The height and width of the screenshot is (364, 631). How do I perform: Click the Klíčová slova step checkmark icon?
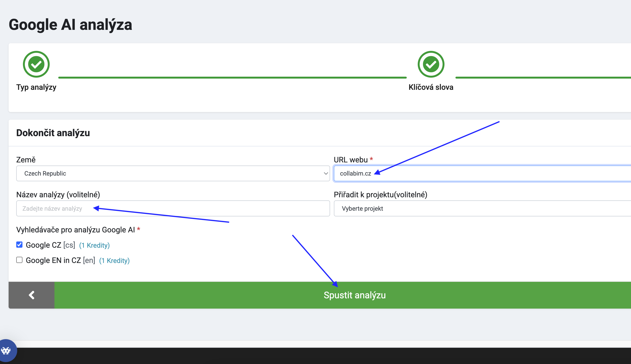point(431,64)
